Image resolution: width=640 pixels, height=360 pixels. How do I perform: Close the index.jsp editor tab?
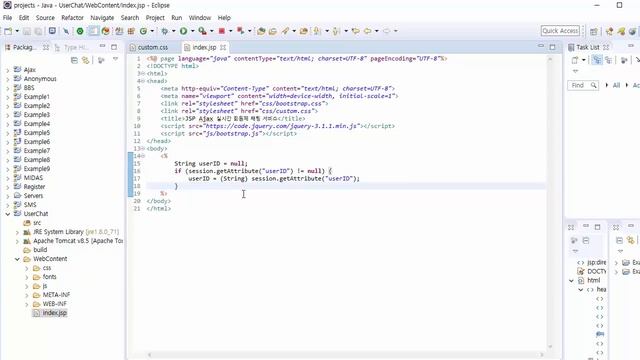pyautogui.click(x=223, y=47)
